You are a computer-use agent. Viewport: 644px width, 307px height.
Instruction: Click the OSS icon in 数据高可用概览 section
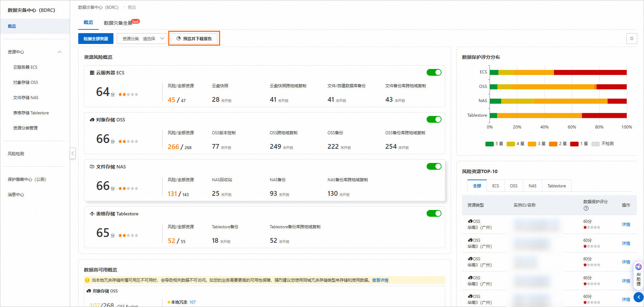pyautogui.click(x=89, y=291)
